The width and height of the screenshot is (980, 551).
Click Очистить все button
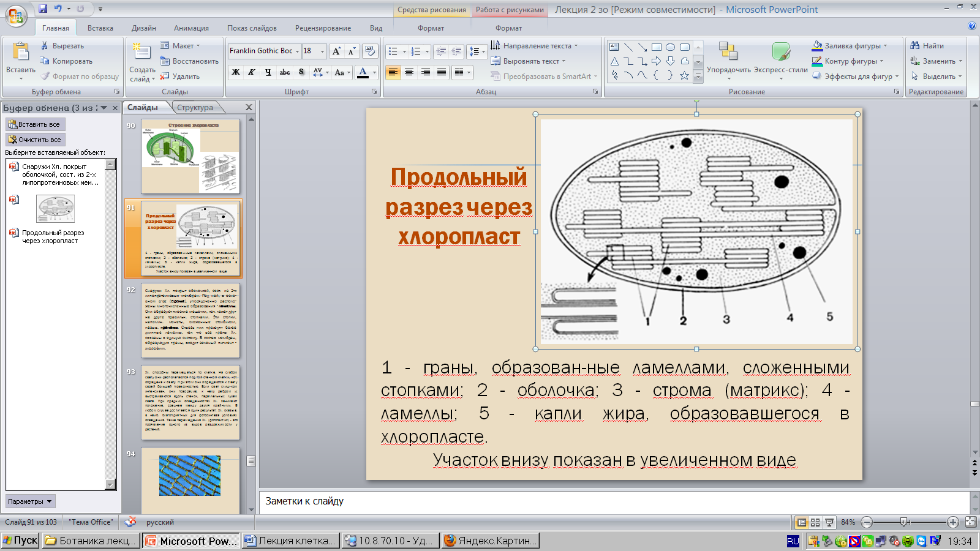pyautogui.click(x=36, y=140)
